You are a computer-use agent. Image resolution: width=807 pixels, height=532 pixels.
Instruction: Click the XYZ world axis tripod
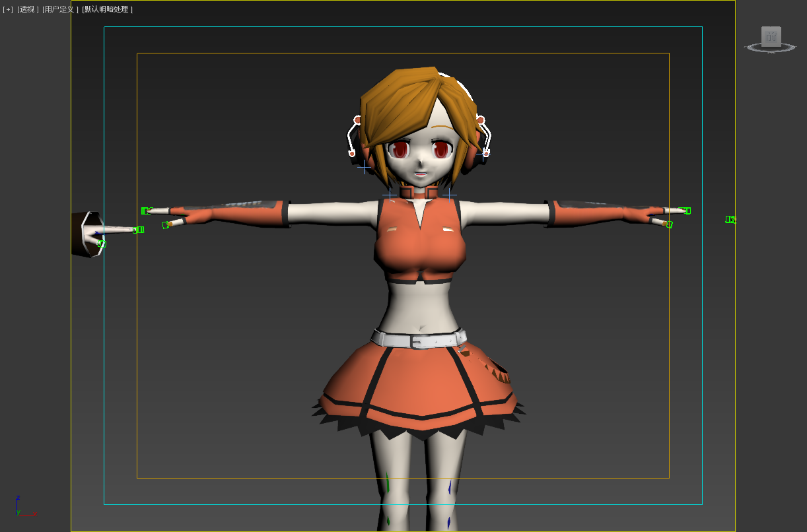pyautogui.click(x=20, y=508)
